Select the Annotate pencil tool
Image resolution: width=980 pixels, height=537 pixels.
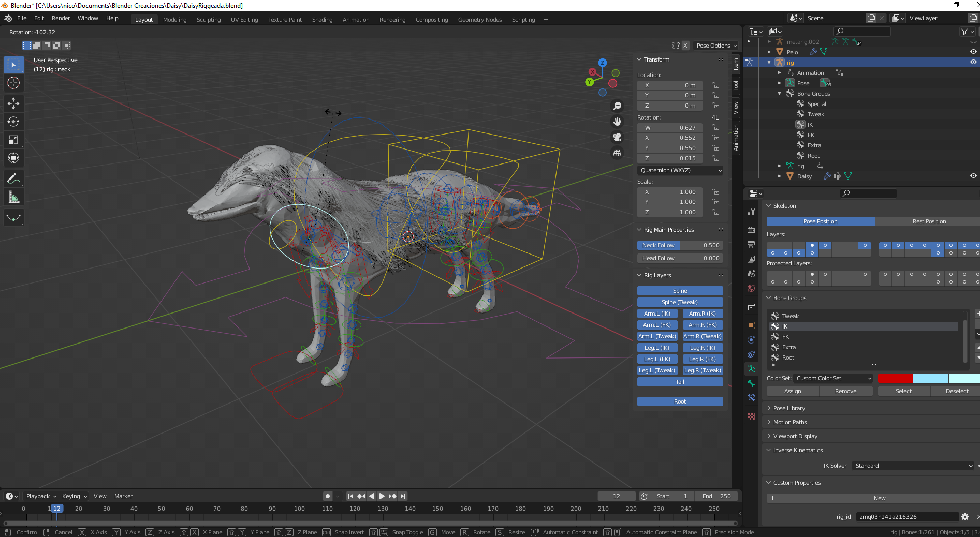13,179
